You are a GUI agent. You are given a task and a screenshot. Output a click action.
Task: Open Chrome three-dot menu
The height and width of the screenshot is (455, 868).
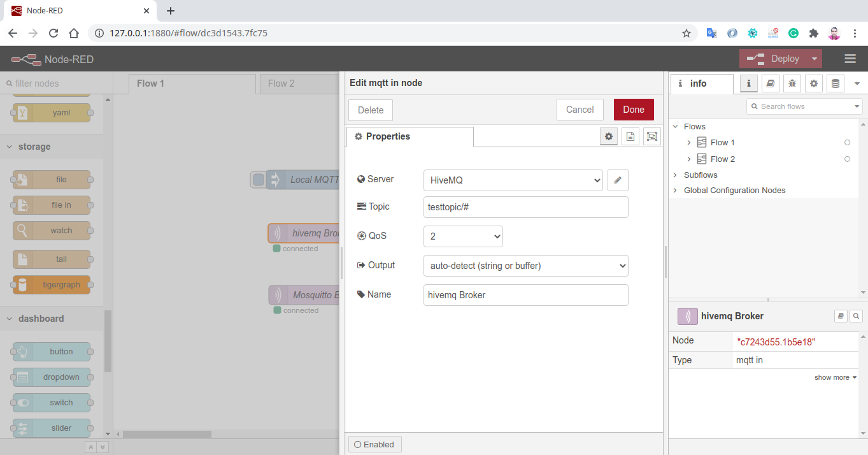[x=855, y=33]
